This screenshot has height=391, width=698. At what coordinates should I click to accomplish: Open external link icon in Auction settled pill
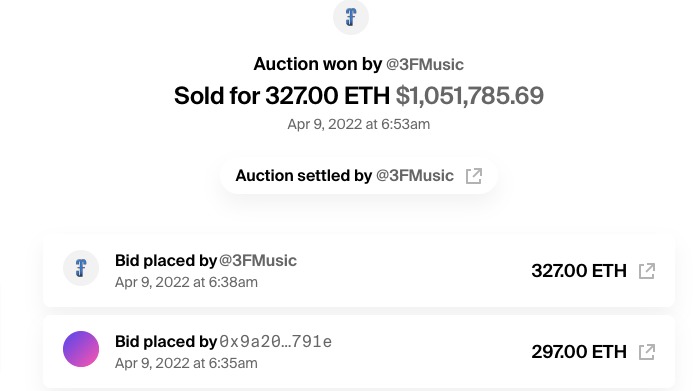[x=474, y=176]
